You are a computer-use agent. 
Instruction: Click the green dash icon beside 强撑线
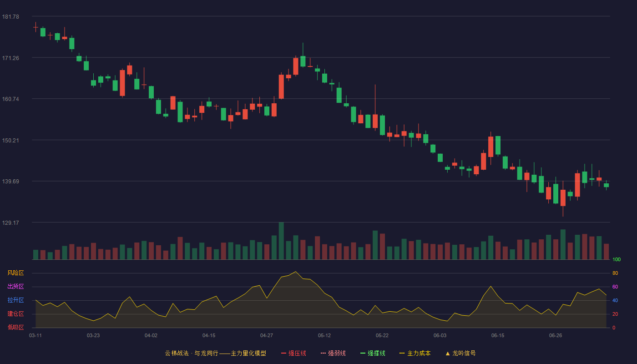pos(363,353)
